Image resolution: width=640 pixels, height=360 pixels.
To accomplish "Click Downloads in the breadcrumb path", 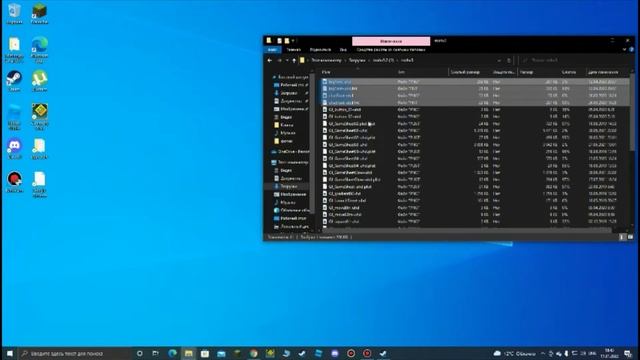I will [357, 60].
